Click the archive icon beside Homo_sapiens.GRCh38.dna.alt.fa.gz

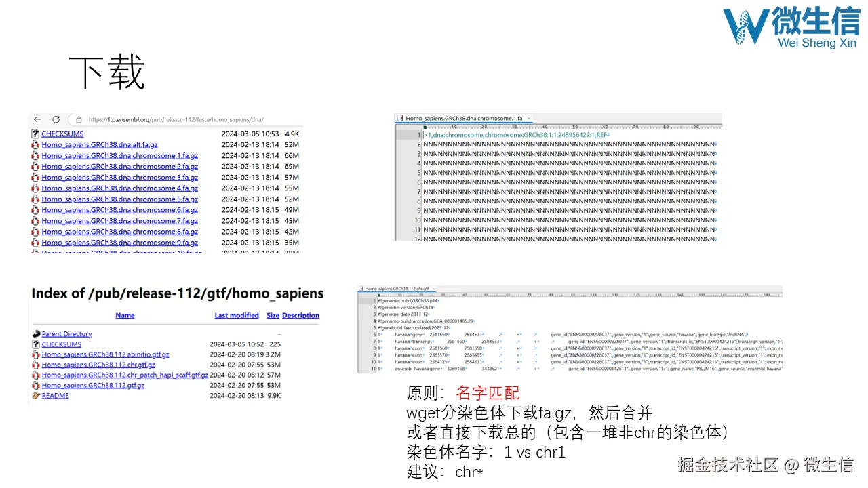[x=35, y=144]
